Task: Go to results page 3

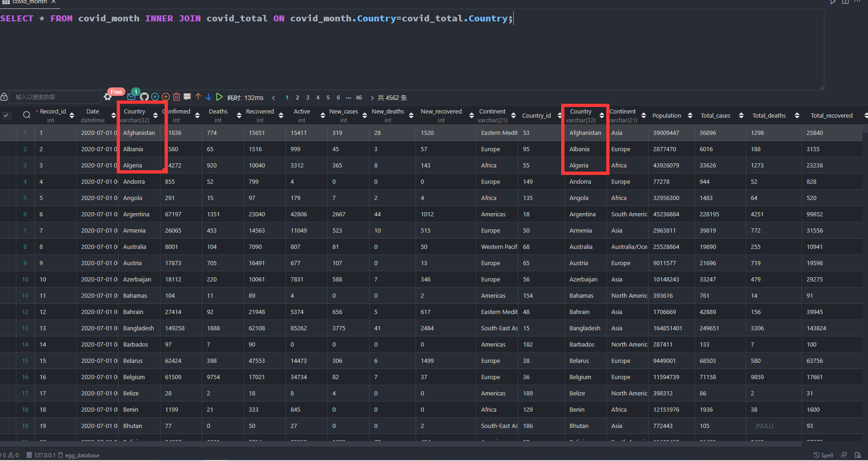Action: 308,98
